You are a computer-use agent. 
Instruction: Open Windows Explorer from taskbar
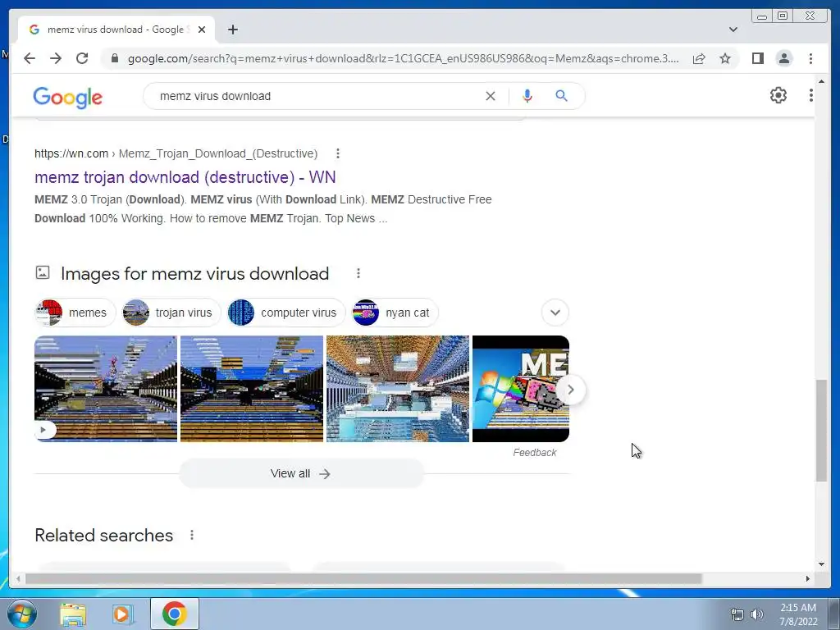pos(73,614)
